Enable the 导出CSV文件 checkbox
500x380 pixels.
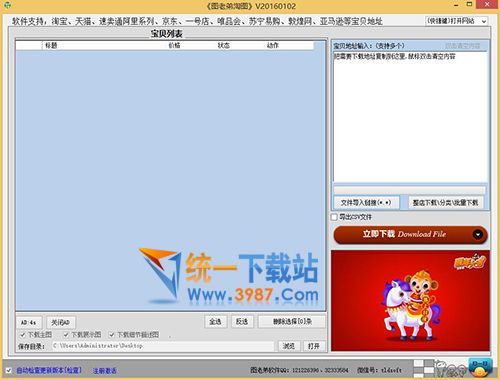pyautogui.click(x=334, y=217)
